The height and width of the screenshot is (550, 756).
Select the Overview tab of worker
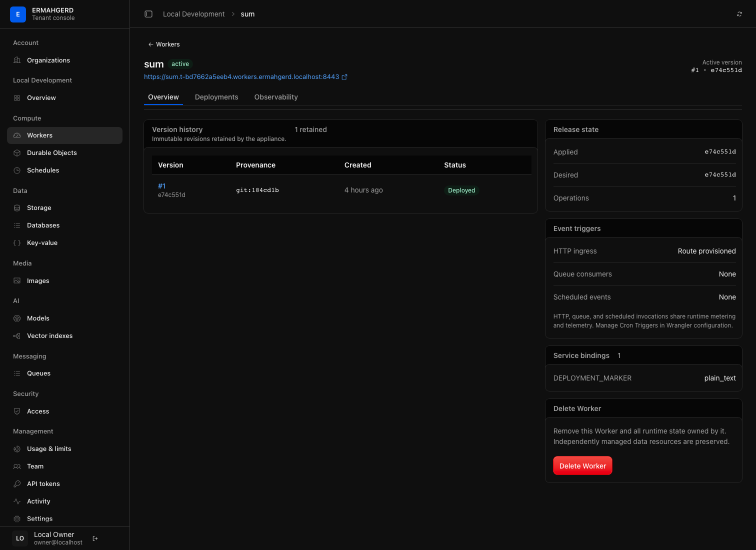click(x=163, y=97)
